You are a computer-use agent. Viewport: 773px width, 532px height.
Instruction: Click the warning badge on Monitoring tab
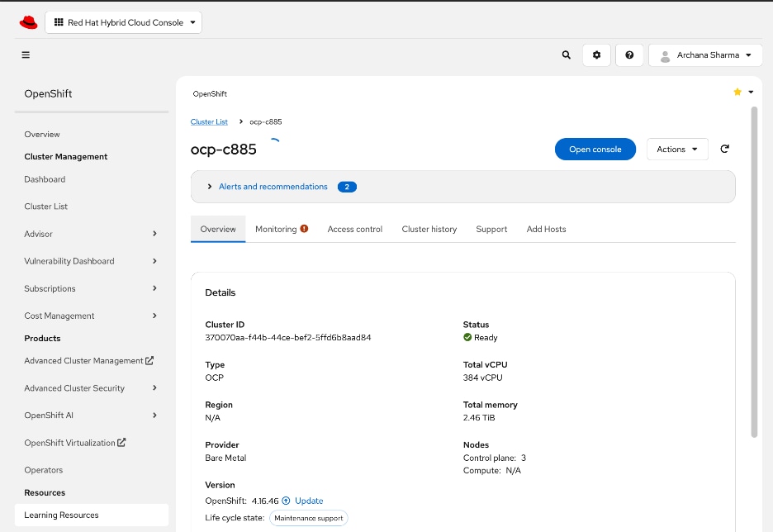coord(306,228)
